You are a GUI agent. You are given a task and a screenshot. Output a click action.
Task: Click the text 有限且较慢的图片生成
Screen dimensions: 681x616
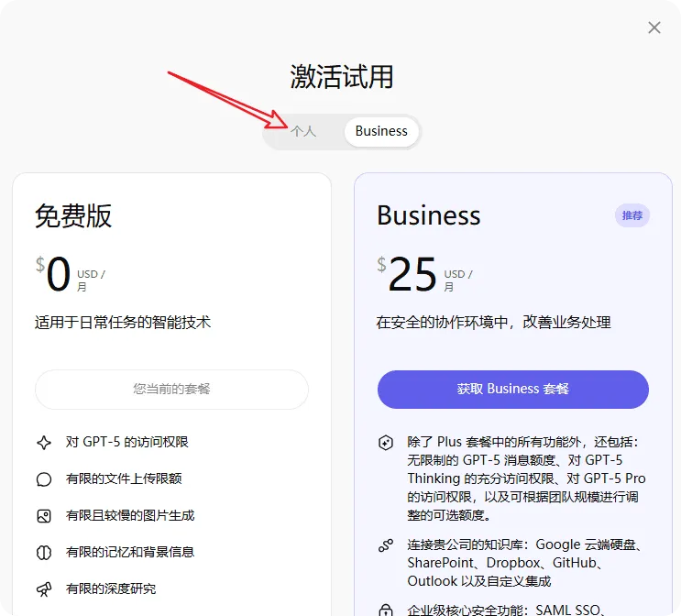(130, 516)
